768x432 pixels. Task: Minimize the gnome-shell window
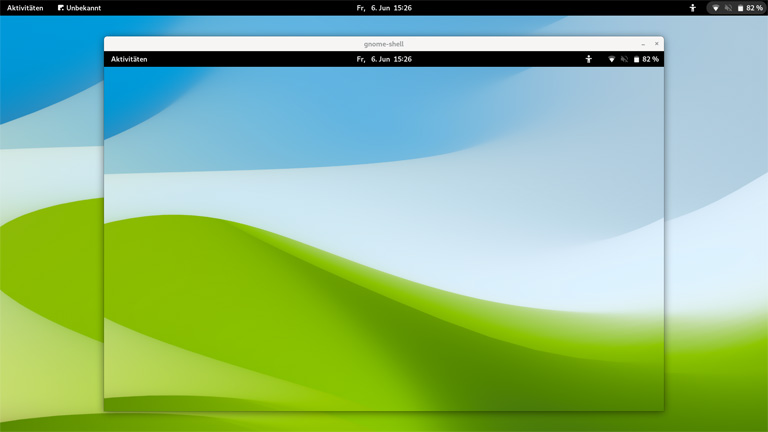643,44
